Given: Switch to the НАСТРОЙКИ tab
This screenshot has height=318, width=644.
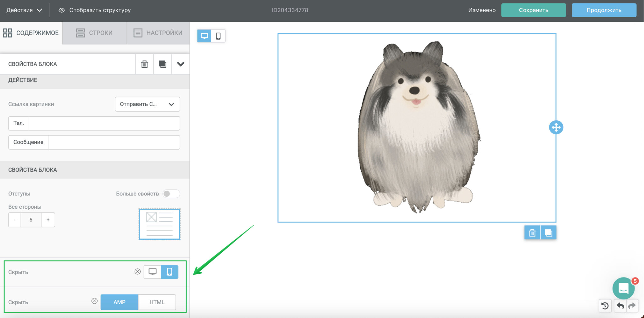Looking at the screenshot, I should pyautogui.click(x=158, y=33).
